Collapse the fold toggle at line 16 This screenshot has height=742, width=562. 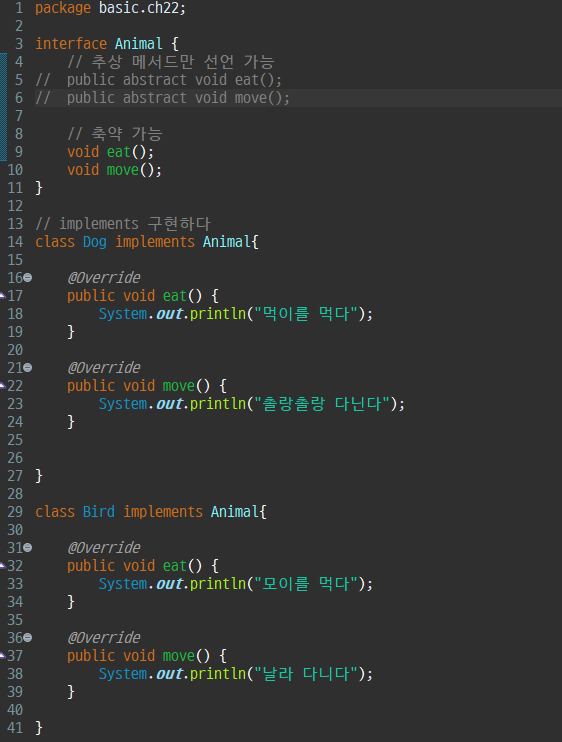coord(28,278)
